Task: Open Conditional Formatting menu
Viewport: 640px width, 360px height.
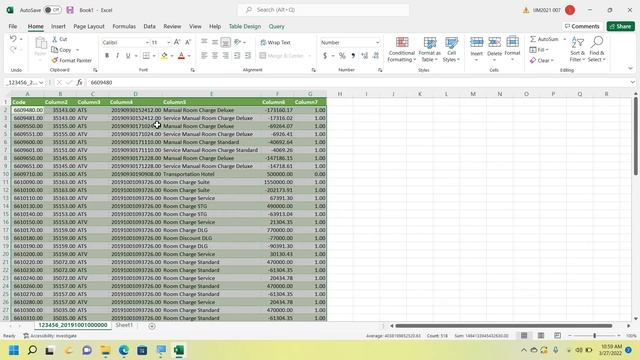Action: (x=402, y=49)
